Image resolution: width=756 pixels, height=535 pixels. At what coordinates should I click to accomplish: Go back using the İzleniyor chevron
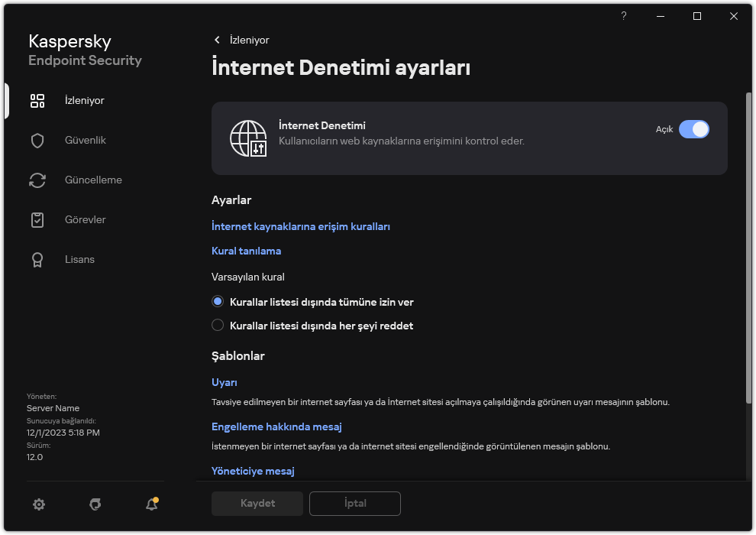click(217, 40)
